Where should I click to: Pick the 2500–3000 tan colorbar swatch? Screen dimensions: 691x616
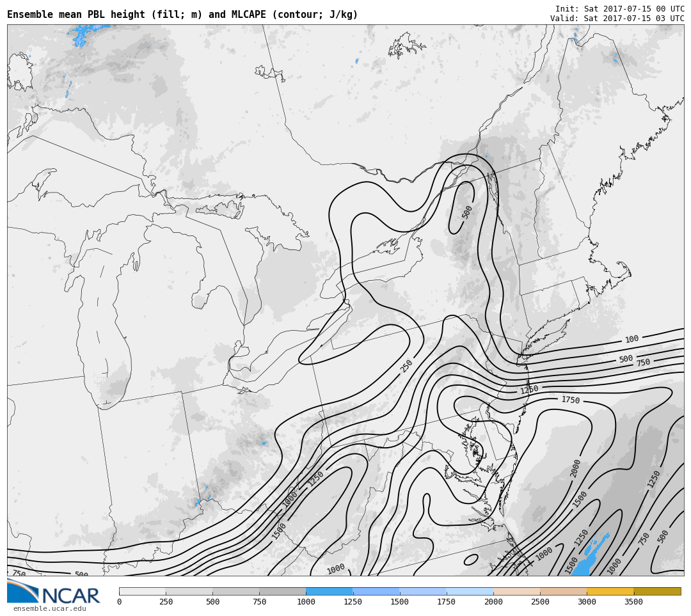click(x=563, y=591)
